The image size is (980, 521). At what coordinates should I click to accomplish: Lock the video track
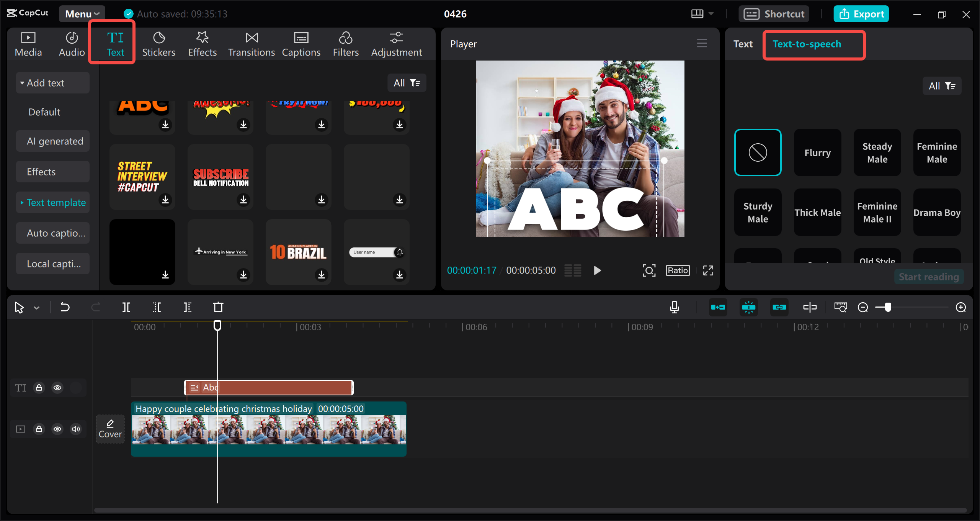[x=39, y=429]
